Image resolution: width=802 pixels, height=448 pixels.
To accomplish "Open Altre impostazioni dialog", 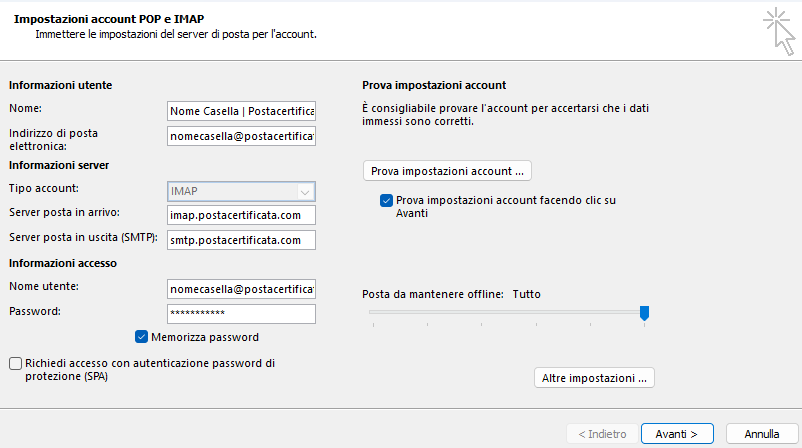I will [594, 378].
